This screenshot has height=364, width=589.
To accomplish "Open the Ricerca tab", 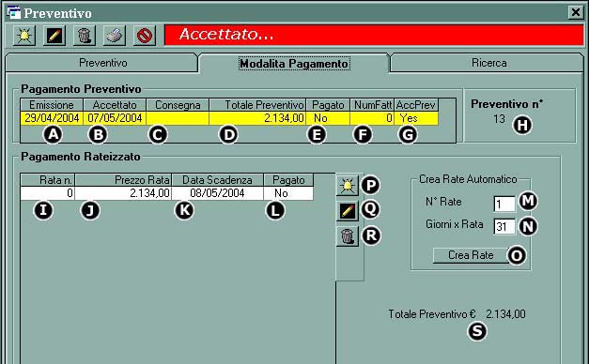I will [x=488, y=63].
